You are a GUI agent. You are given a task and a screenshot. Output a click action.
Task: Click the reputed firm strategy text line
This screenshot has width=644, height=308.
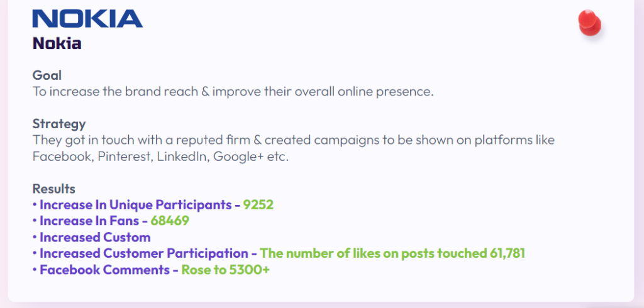click(x=294, y=140)
